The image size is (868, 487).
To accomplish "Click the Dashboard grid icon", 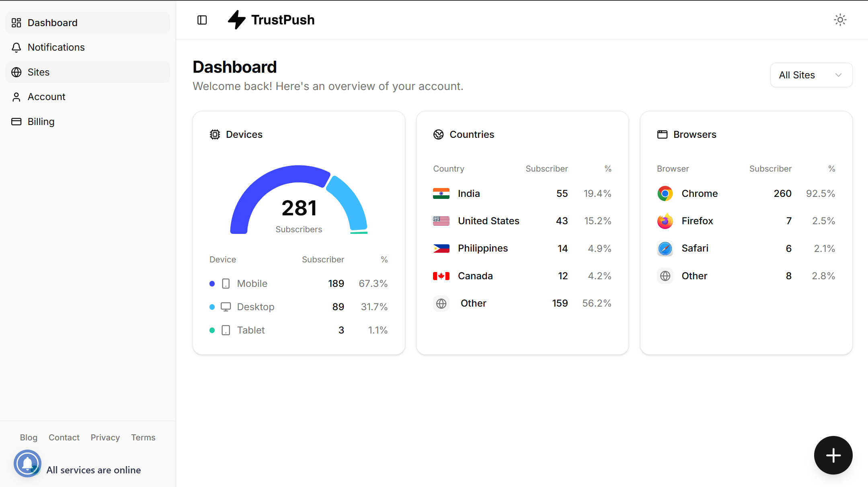I will pyautogui.click(x=16, y=23).
